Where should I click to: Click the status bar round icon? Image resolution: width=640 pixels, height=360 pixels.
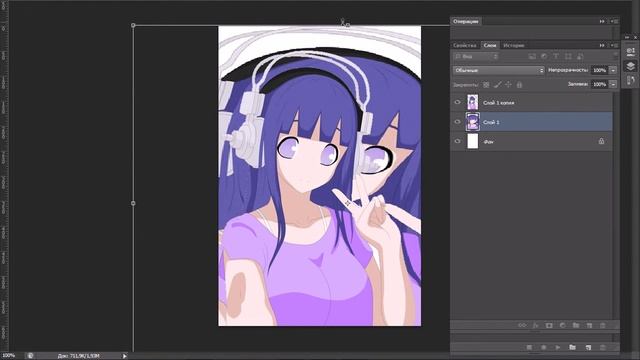30,356
